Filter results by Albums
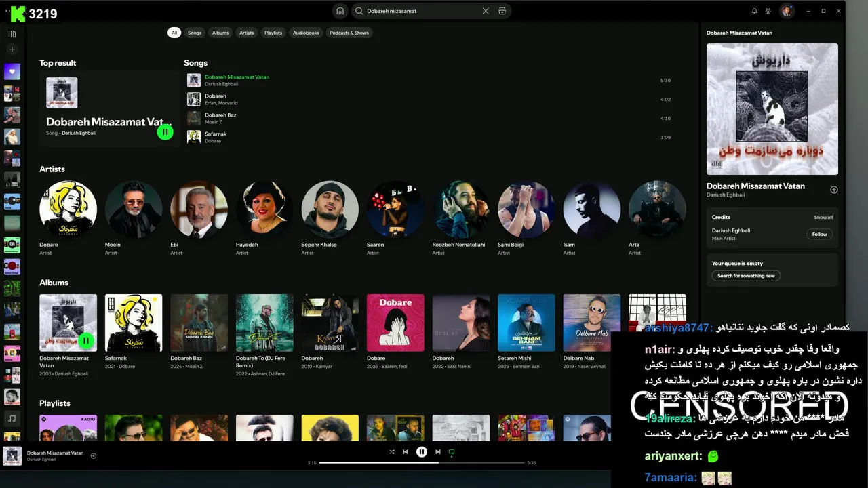This screenshot has height=488, width=868. [220, 33]
